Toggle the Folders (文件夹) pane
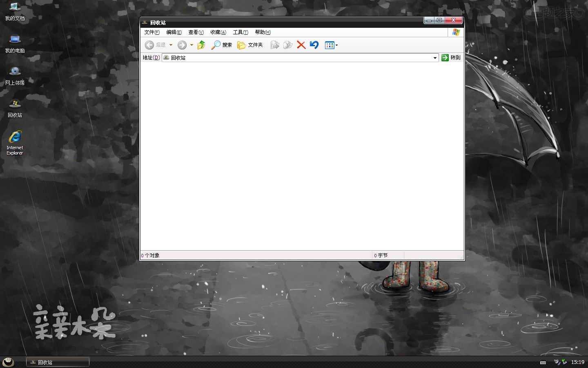The height and width of the screenshot is (368, 588). point(250,45)
